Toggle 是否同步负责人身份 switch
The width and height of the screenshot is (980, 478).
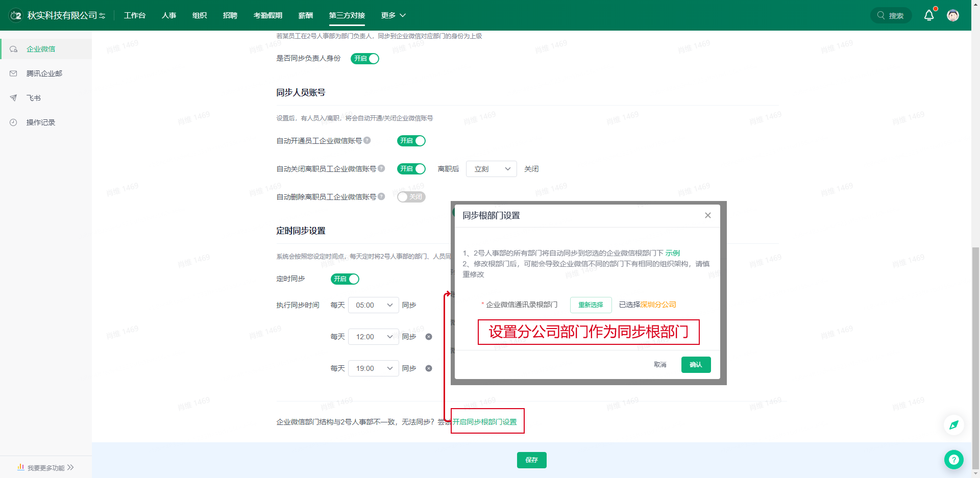click(365, 59)
